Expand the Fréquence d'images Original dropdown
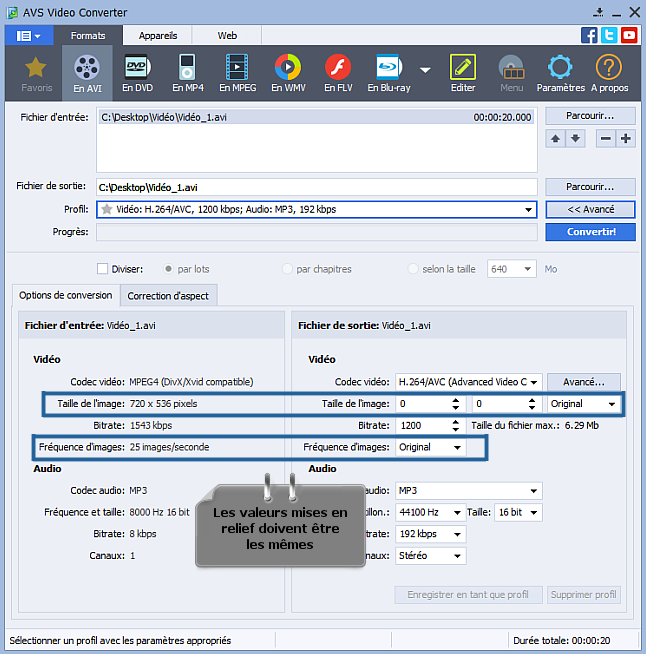646x654 pixels. coord(458,447)
